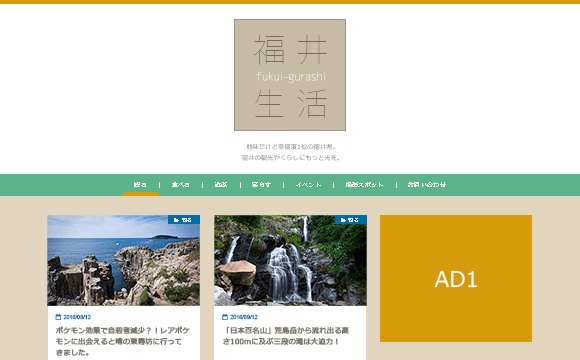This screenshot has height=360, width=580.
Task: Click the category tag over the waterfall photo
Action: [x=351, y=220]
